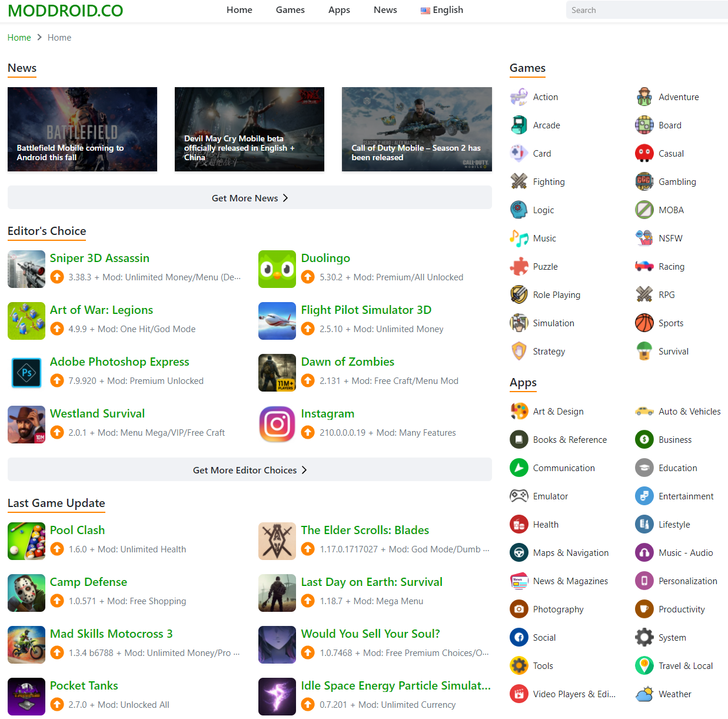Open the Puzzle piece icon
The height and width of the screenshot is (719, 728).
point(518,266)
